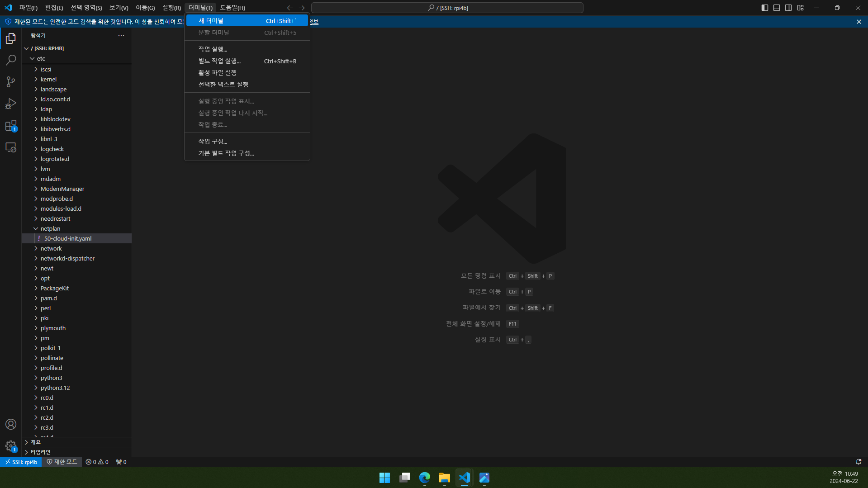868x488 pixels.
Task: Click the forwarded ports status item
Action: [121, 462]
